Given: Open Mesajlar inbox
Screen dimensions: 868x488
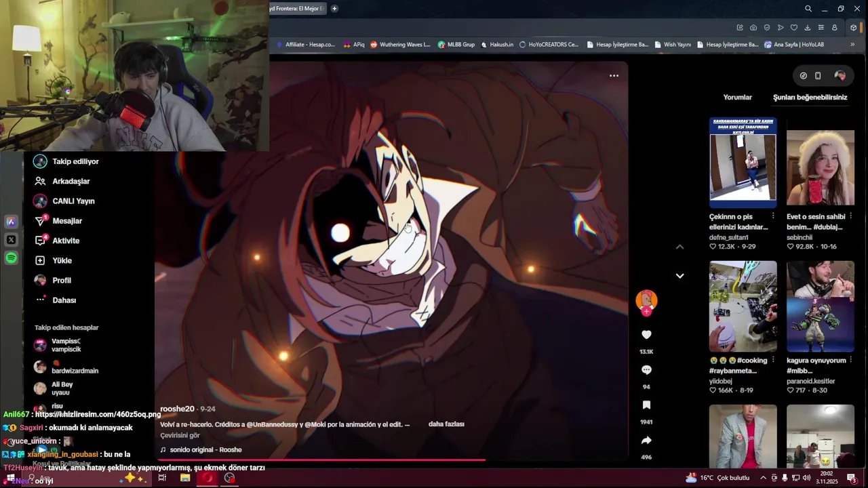Looking at the screenshot, I should point(58,221).
